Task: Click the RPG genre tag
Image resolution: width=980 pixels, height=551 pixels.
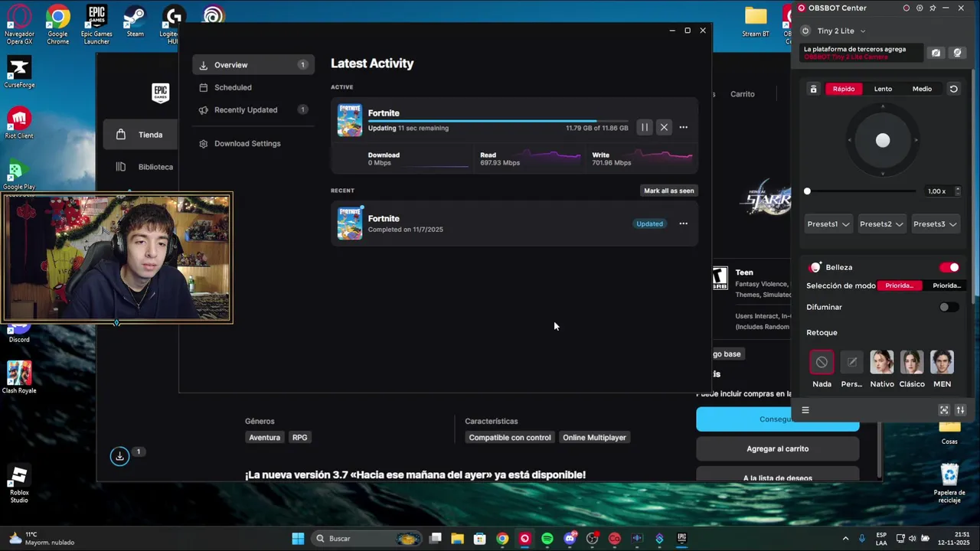Action: click(x=299, y=438)
